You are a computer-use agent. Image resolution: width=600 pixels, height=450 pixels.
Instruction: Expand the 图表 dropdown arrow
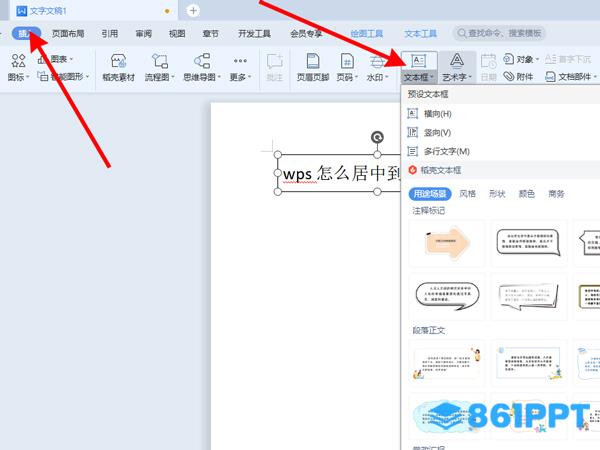point(71,59)
